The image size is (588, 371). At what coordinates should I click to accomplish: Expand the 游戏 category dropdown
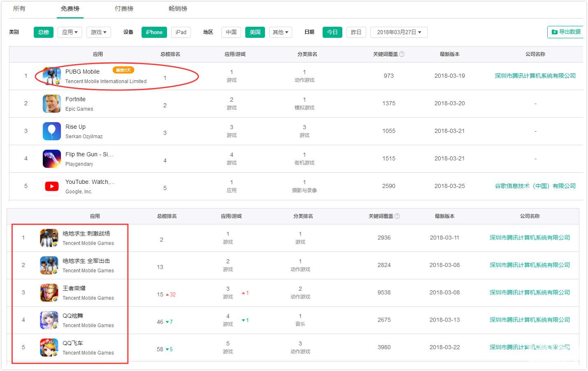tap(99, 32)
